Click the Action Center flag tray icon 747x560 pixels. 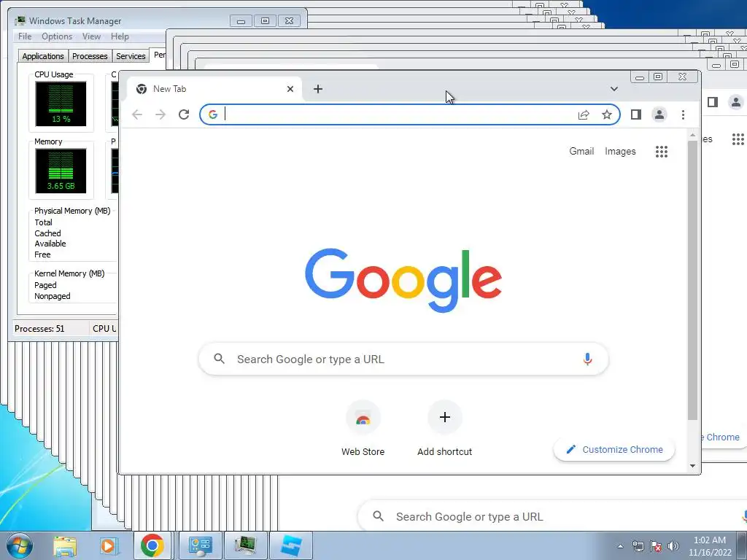656,546
